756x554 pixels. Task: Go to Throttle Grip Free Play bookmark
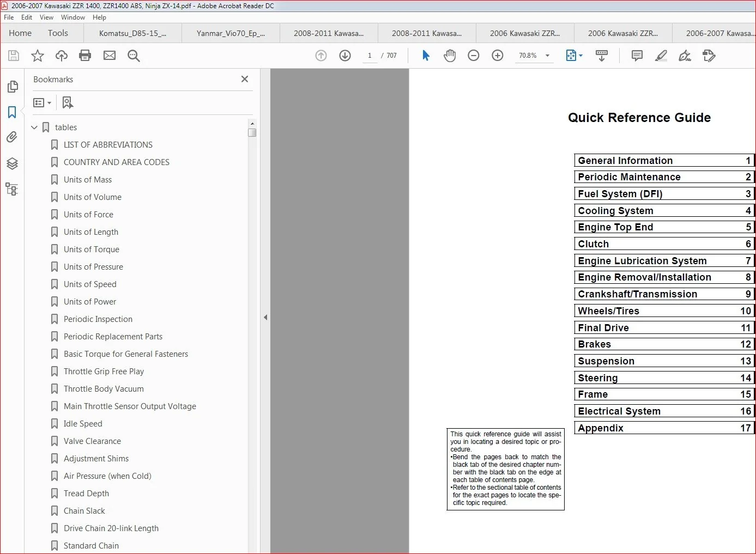(104, 372)
